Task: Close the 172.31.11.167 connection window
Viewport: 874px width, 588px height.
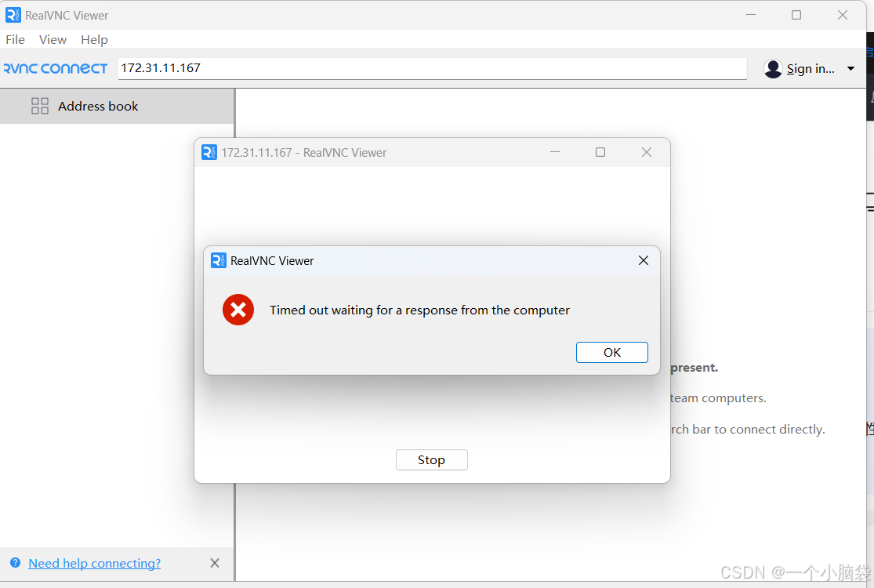Action: coord(647,152)
